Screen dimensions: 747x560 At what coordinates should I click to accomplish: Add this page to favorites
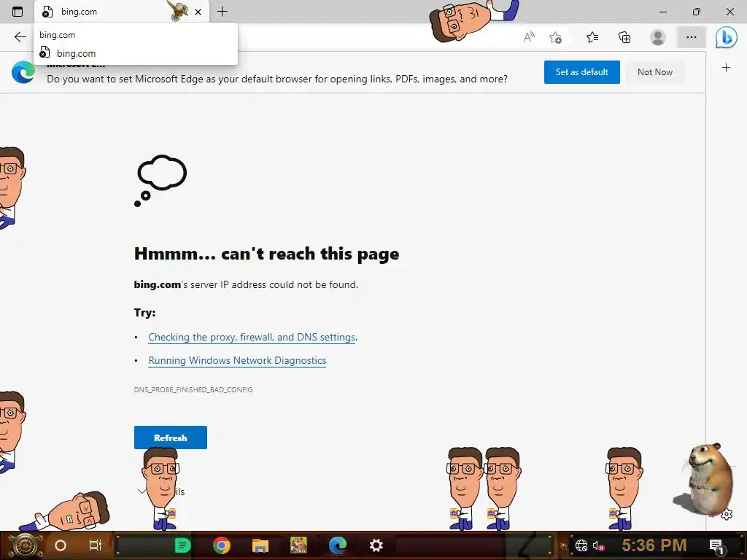coord(555,37)
